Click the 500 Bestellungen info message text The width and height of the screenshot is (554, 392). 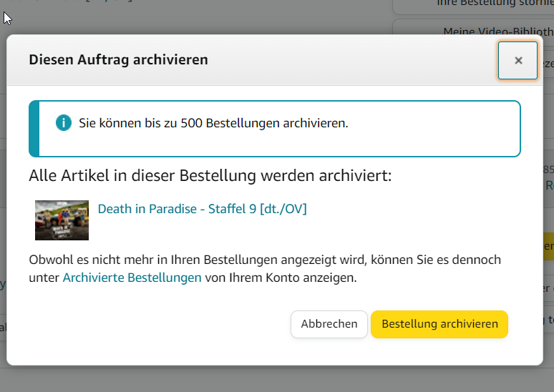[x=213, y=123]
